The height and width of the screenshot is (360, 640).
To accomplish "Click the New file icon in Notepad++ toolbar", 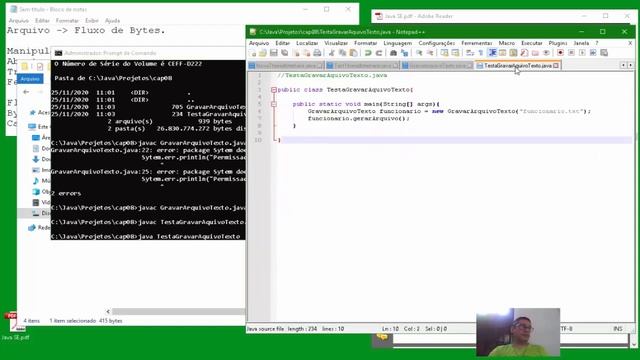I will pyautogui.click(x=253, y=53).
